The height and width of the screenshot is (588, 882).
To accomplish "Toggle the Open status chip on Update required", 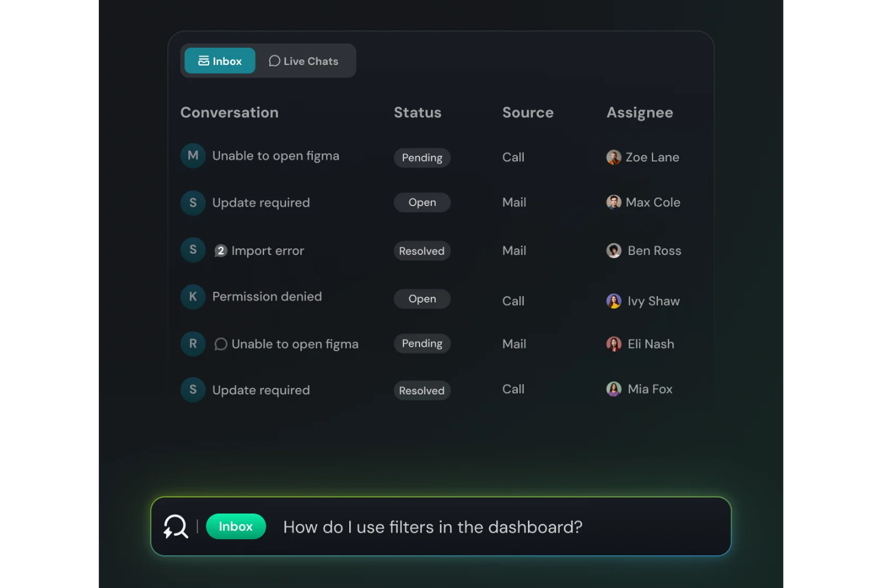I will (x=422, y=203).
